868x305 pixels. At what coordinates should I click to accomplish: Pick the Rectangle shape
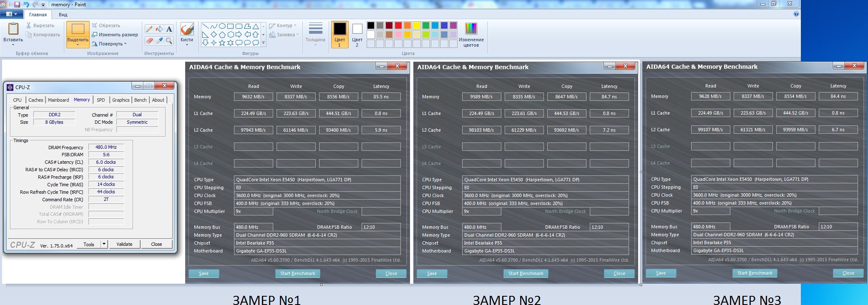(230, 26)
